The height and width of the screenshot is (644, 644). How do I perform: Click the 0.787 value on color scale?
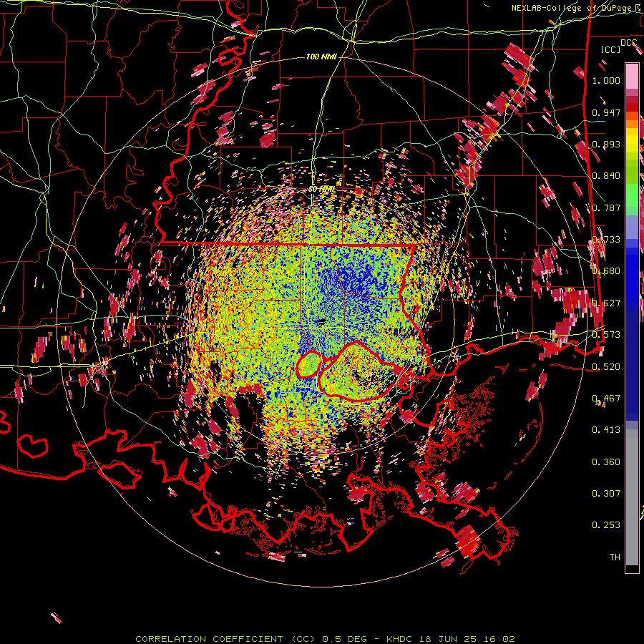606,208
